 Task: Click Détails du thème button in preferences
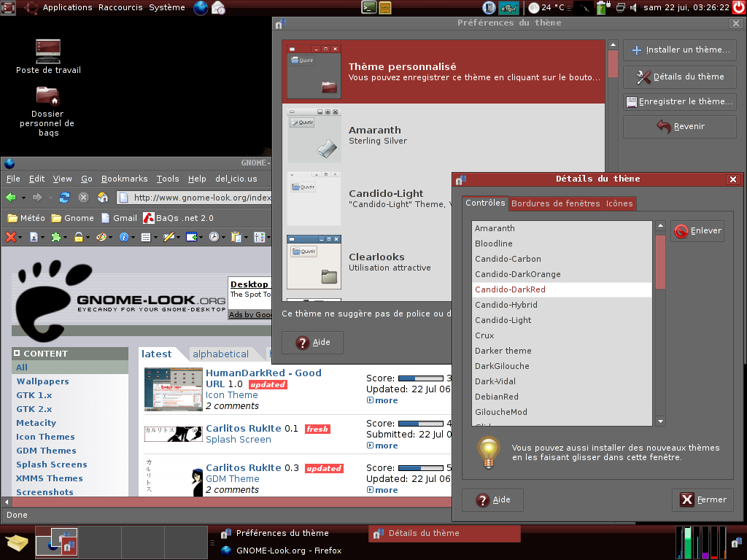[x=680, y=77]
